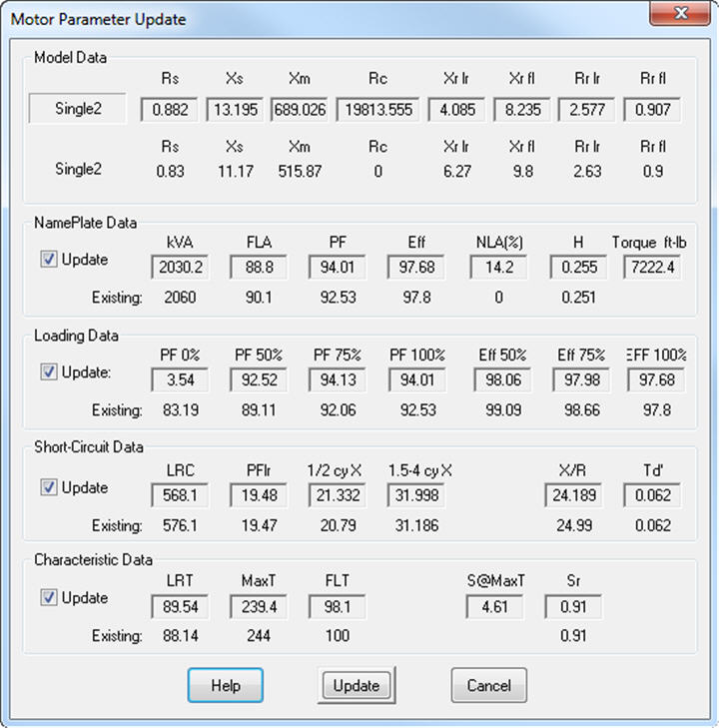Click the Single2 model name field
Viewport: 719px width, 728px height.
point(78,110)
